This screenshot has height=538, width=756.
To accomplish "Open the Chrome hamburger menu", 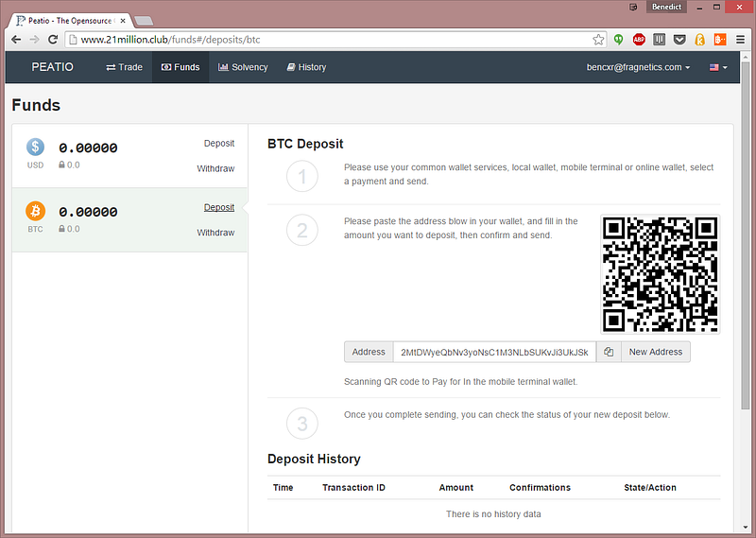I will pos(741,40).
